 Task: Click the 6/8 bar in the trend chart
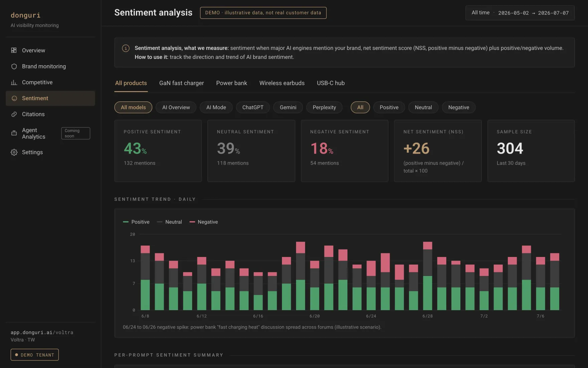[x=145, y=278]
